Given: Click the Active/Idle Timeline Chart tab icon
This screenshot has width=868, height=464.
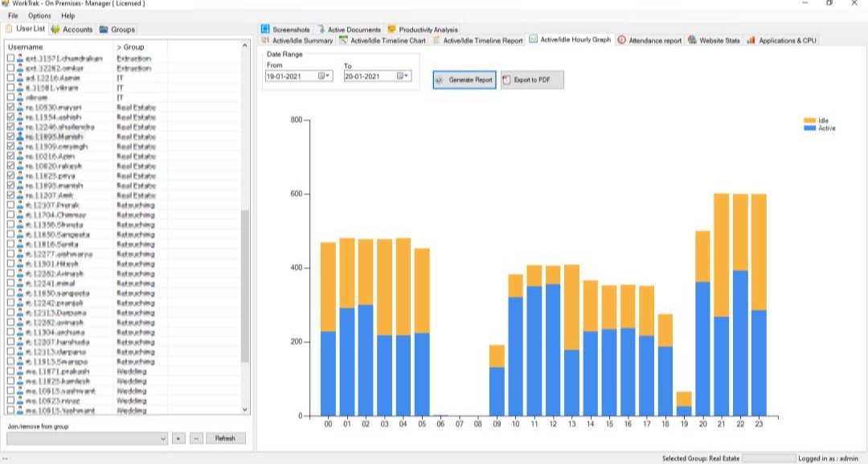Looking at the screenshot, I should pos(343,40).
